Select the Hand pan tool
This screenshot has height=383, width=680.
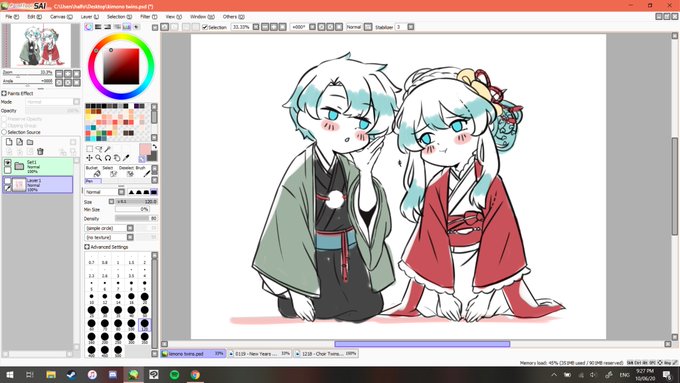[x=117, y=158]
